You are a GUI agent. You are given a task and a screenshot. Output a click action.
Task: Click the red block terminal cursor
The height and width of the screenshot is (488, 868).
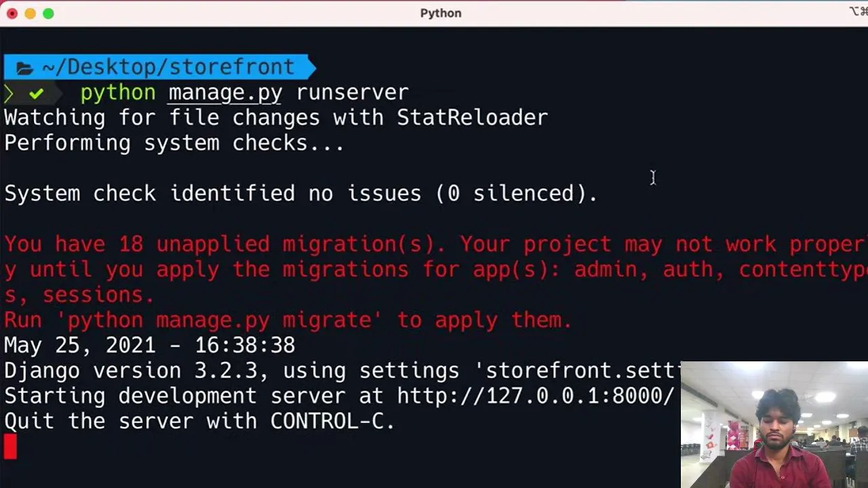[x=10, y=447]
